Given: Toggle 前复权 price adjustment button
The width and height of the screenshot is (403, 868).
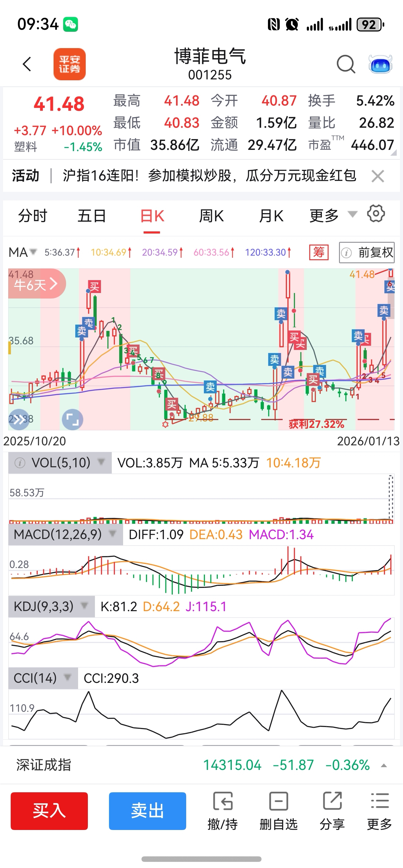Looking at the screenshot, I should click(367, 252).
